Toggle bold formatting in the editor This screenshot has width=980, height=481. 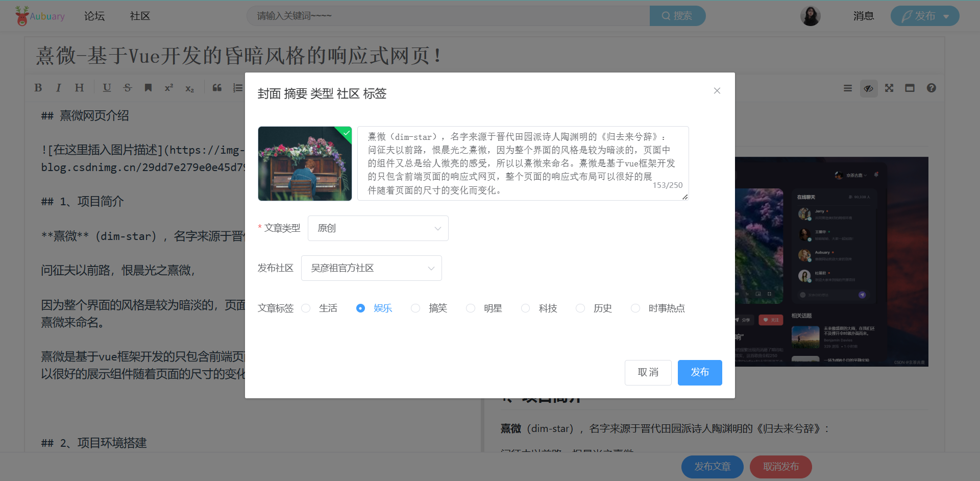(38, 87)
